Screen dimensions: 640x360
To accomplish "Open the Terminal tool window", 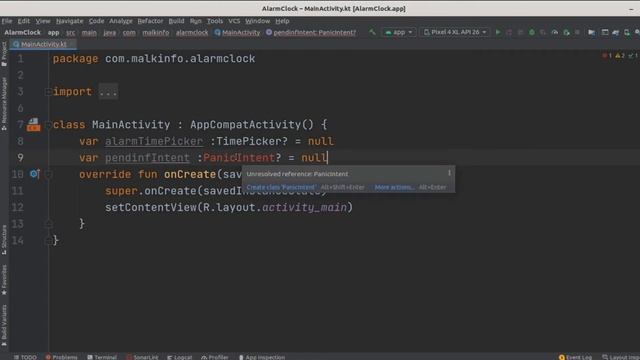I will pos(102,357).
